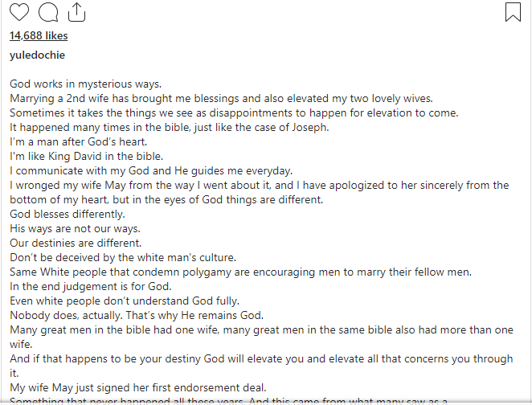Click the sentence "I communicate with my God"
The image size is (532, 405).
coord(151,170)
